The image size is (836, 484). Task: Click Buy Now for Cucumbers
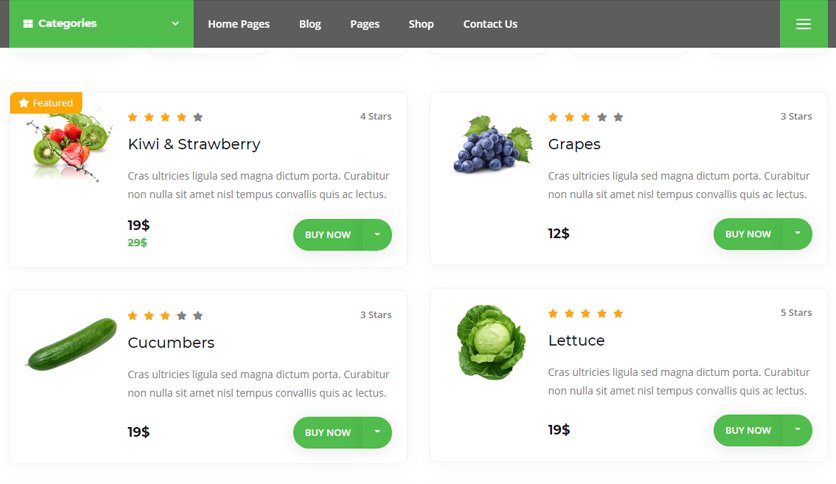tap(328, 432)
